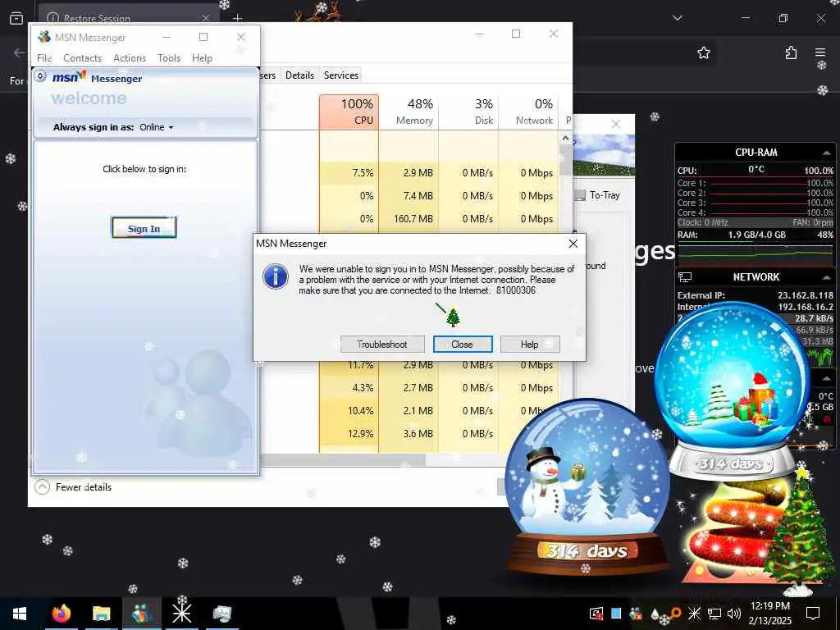
Task: Open the Firefox hamburger application menu
Action: (820, 52)
